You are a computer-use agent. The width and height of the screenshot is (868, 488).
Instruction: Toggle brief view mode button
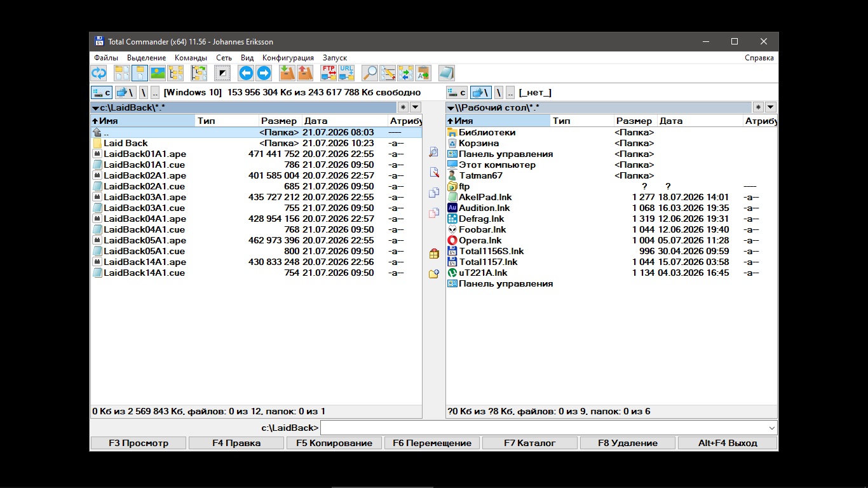pyautogui.click(x=122, y=73)
